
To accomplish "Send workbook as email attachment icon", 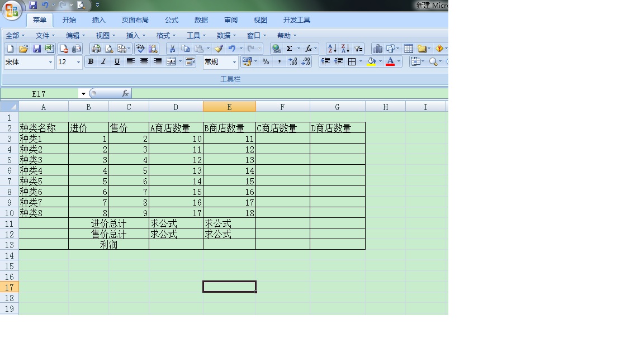I will point(77,49).
